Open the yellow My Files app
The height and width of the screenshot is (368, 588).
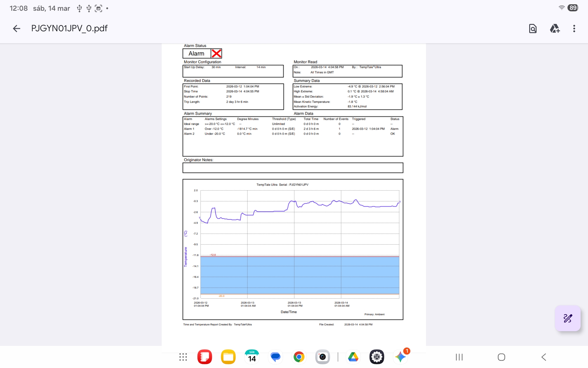pos(228,357)
